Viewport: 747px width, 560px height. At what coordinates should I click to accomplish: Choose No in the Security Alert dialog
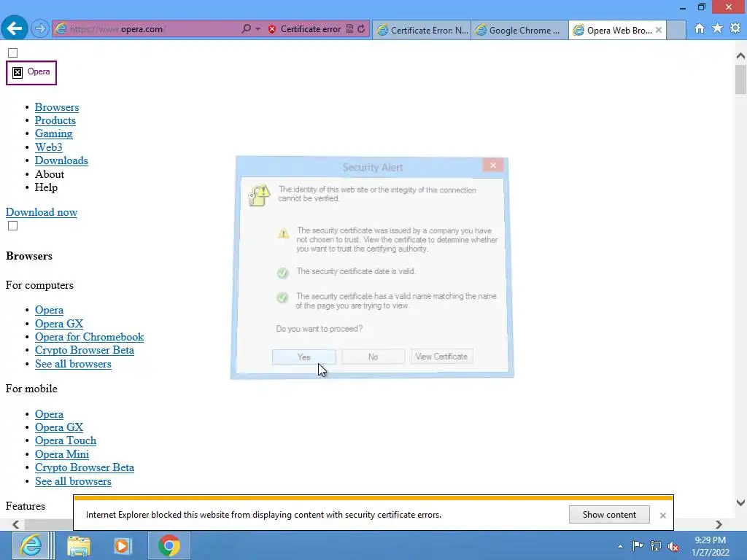tap(373, 357)
